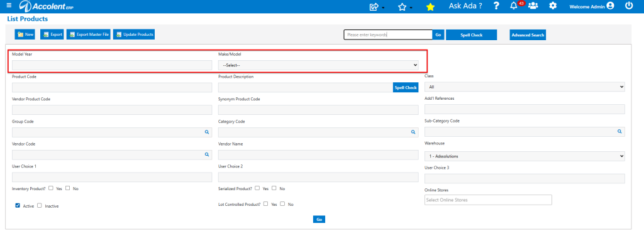644x236 pixels.
Task: Focus the Model Year field
Action: [112, 65]
